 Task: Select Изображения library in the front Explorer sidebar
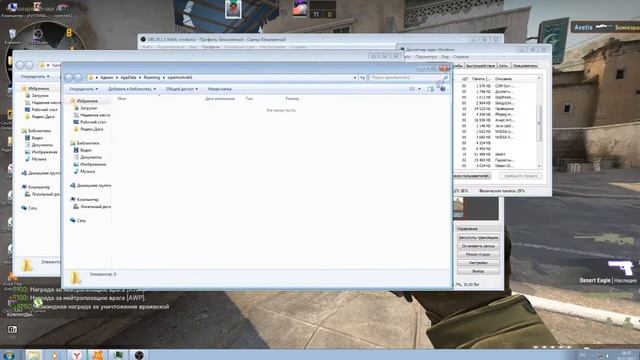point(93,164)
